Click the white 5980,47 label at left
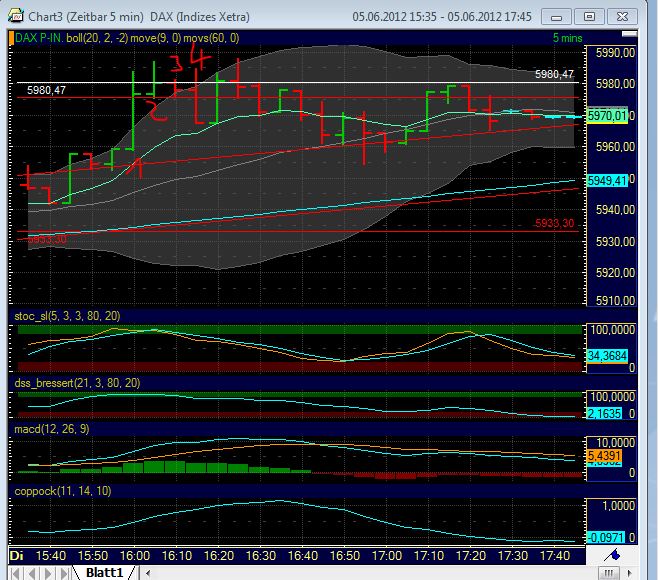 pos(46,90)
